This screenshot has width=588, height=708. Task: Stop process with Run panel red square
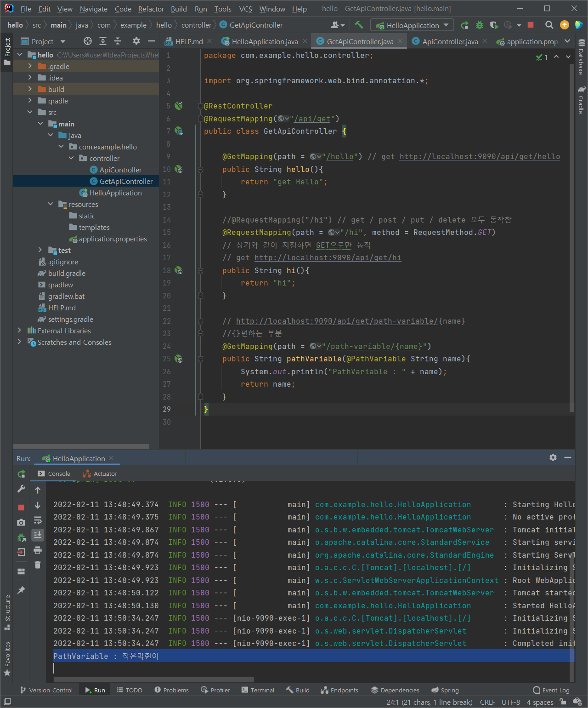pos(21,508)
